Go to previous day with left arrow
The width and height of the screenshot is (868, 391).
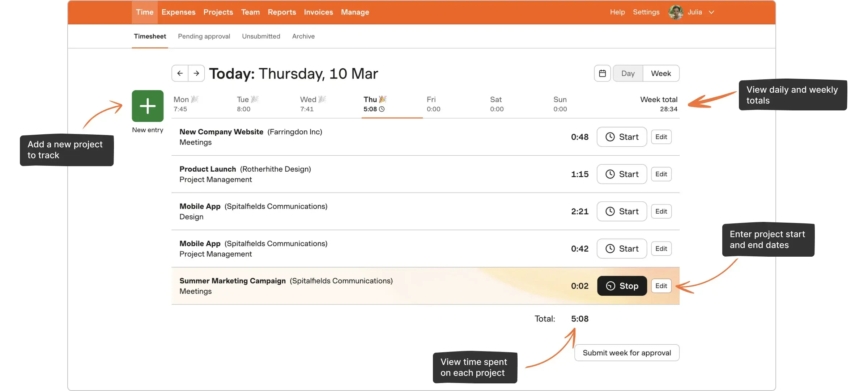click(180, 73)
